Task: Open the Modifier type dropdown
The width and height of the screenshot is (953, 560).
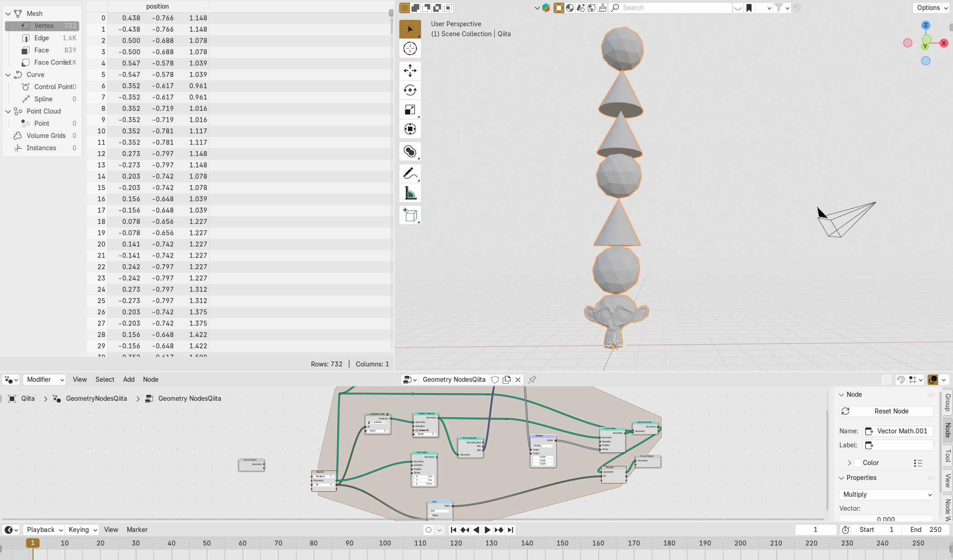Action: [45, 380]
